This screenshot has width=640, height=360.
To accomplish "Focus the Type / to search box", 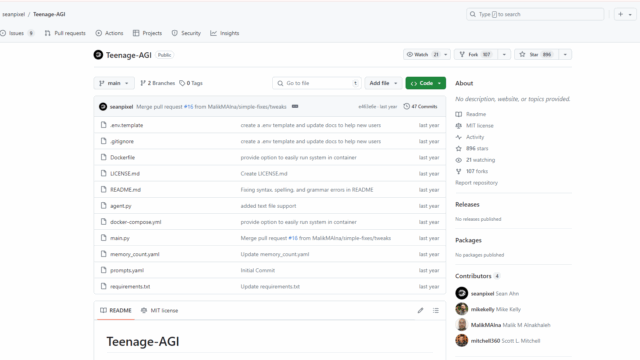I will pyautogui.click(x=535, y=14).
